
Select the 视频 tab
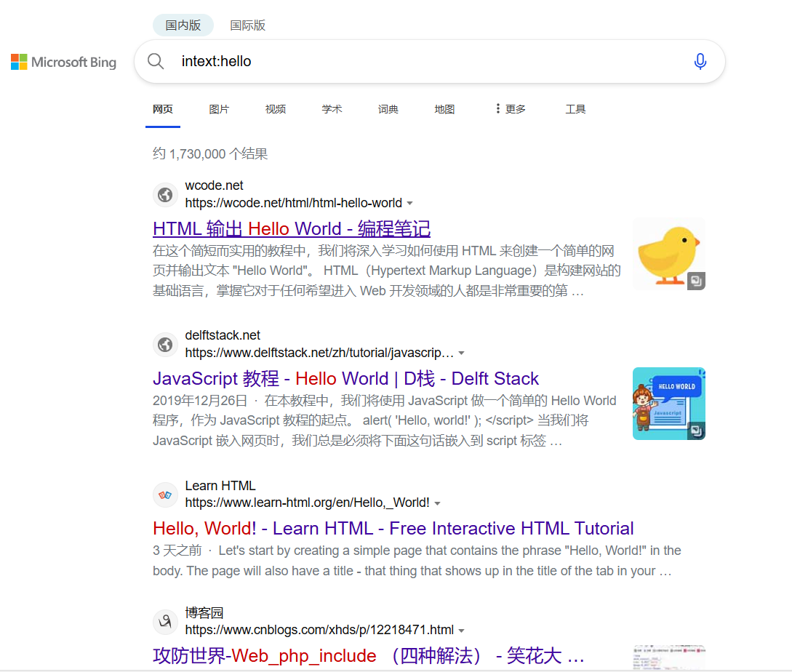(x=276, y=109)
